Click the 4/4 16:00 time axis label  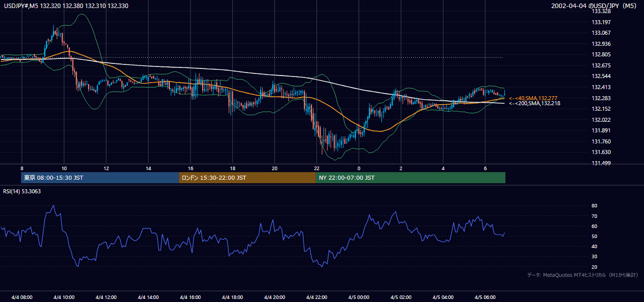(x=190, y=297)
